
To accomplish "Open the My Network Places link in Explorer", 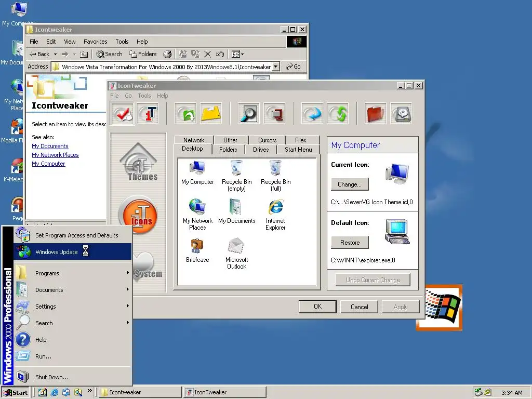I will pos(55,155).
